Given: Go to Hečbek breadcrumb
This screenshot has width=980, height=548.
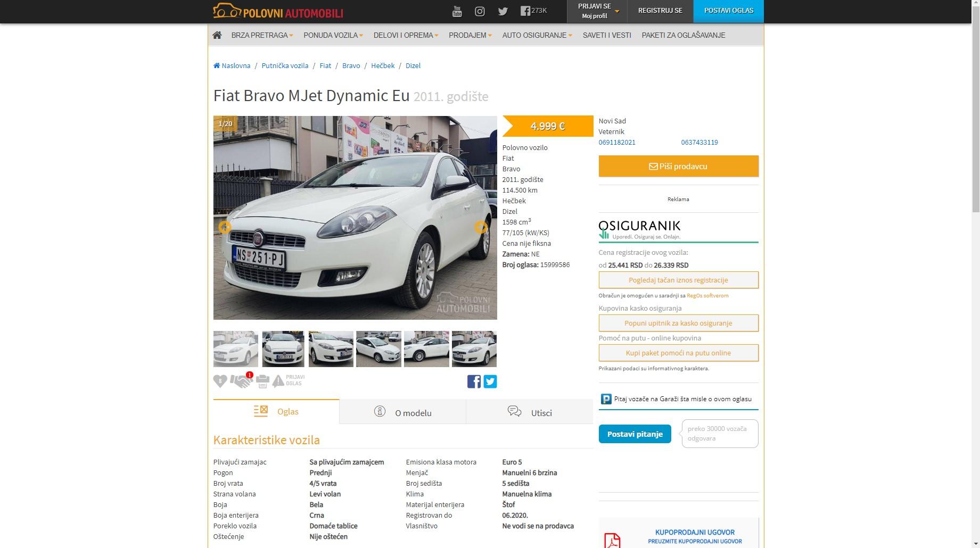Looking at the screenshot, I should [383, 65].
